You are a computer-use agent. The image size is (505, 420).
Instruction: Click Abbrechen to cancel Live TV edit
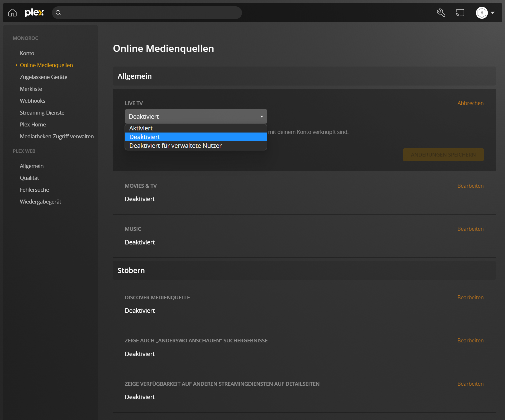pos(470,103)
